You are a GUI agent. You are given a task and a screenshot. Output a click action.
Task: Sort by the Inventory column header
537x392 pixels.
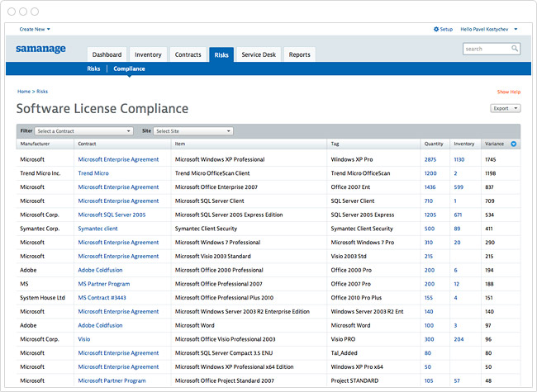(464, 144)
